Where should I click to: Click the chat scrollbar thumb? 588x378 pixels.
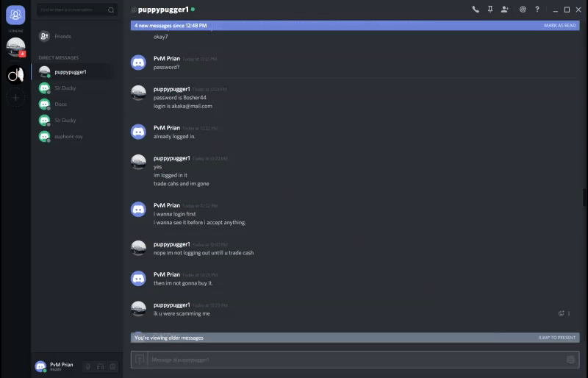(x=584, y=198)
